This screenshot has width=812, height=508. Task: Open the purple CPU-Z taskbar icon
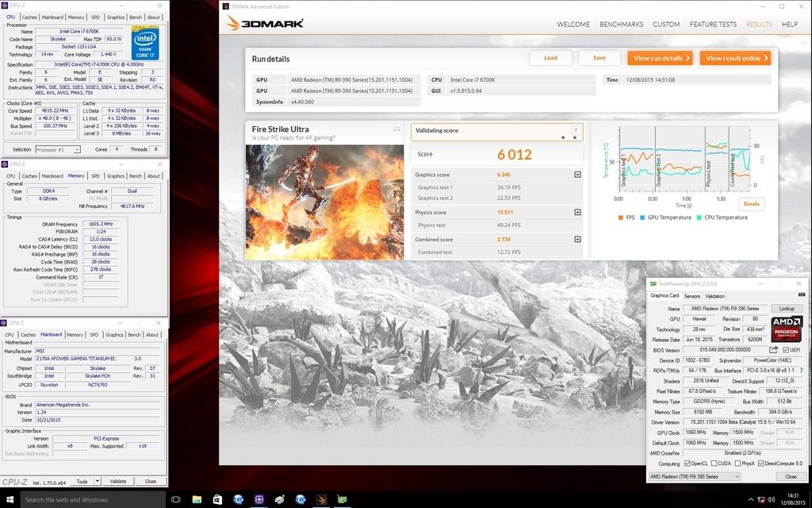[x=259, y=500]
